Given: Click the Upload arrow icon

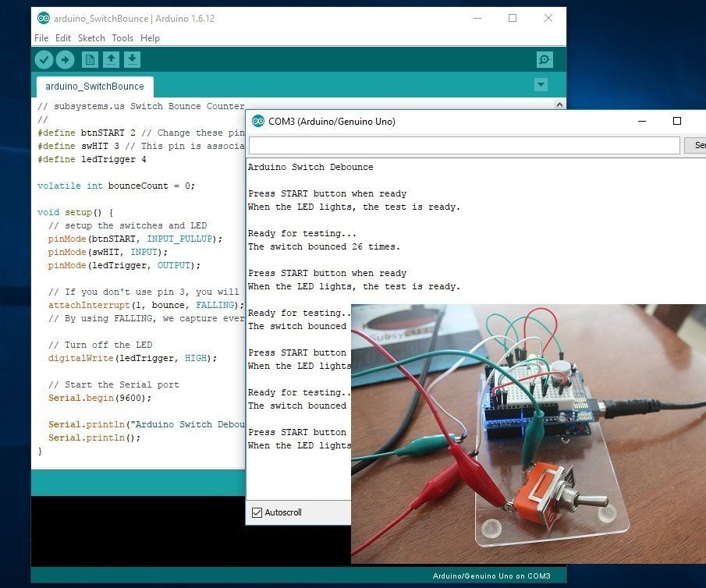Looking at the screenshot, I should click(66, 59).
